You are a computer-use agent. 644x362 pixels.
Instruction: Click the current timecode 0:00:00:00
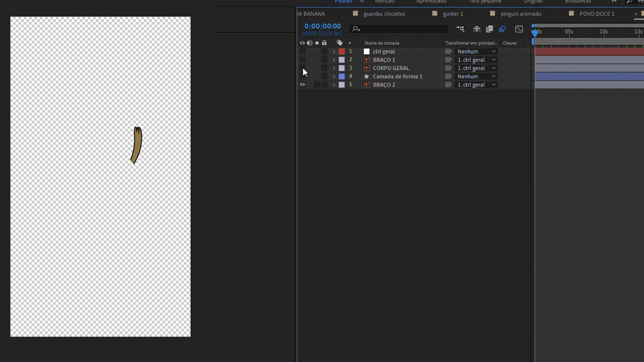pos(322,26)
